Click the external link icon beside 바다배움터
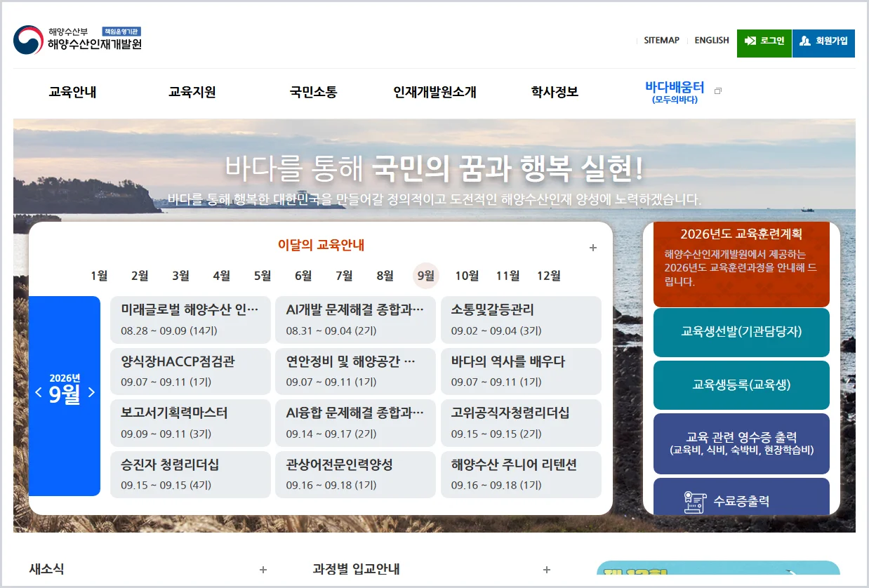Viewport: 869px width, 588px height. click(717, 91)
